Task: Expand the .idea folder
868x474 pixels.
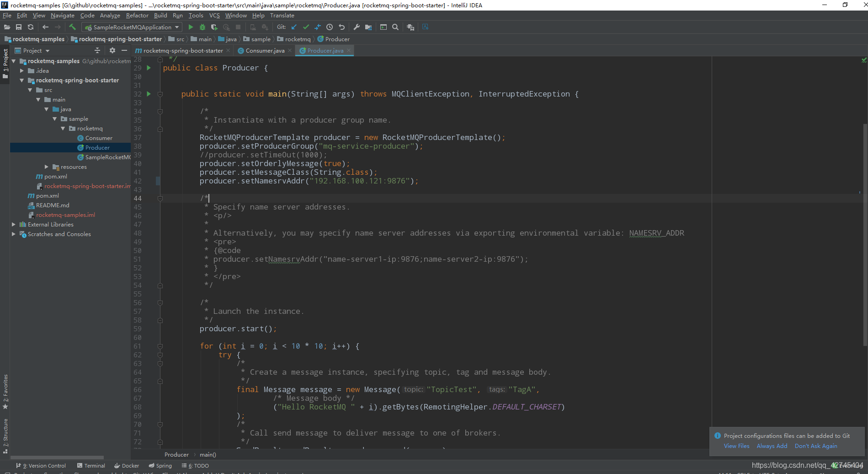Action: pyautogui.click(x=22, y=70)
